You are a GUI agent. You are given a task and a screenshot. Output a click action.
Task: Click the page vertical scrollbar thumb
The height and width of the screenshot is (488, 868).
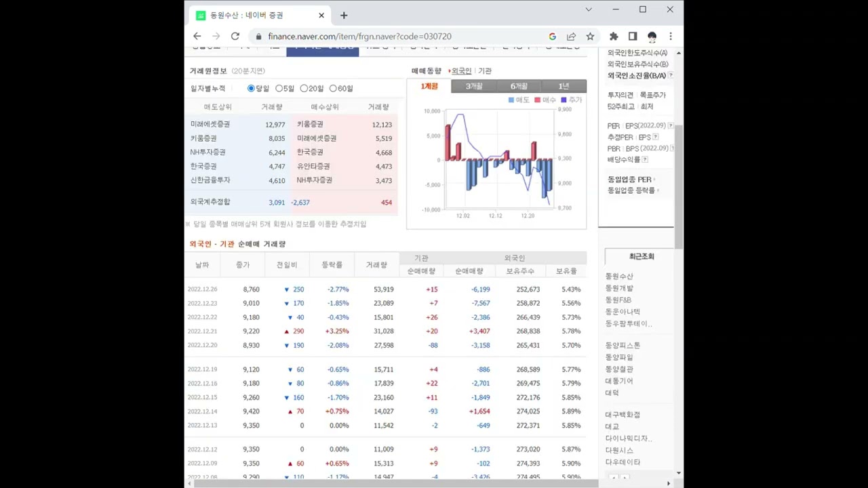(x=679, y=186)
